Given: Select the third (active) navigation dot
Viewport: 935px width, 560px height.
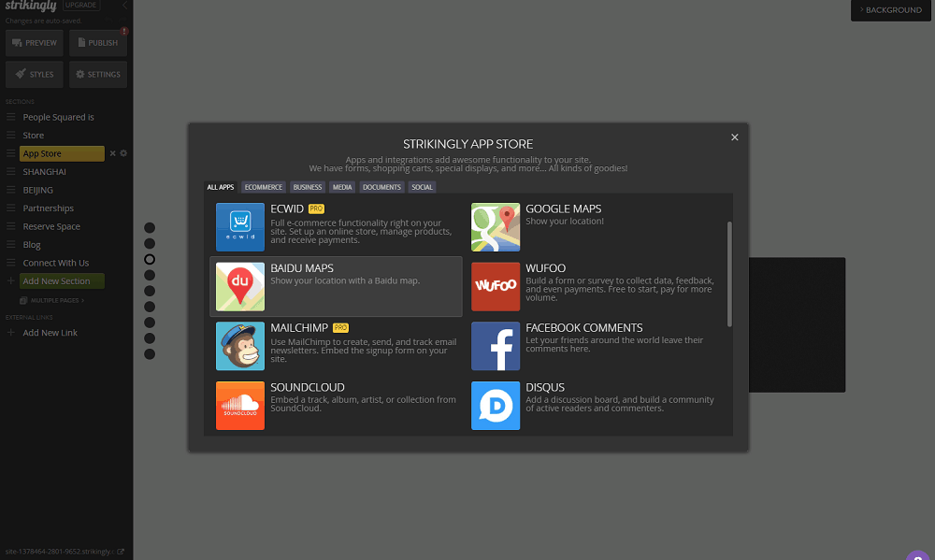Looking at the screenshot, I should 150,259.
